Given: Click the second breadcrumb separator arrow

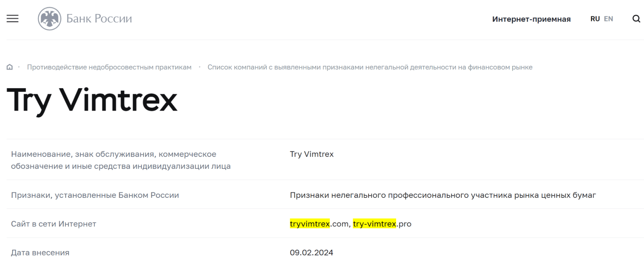Looking at the screenshot, I should tap(200, 67).
